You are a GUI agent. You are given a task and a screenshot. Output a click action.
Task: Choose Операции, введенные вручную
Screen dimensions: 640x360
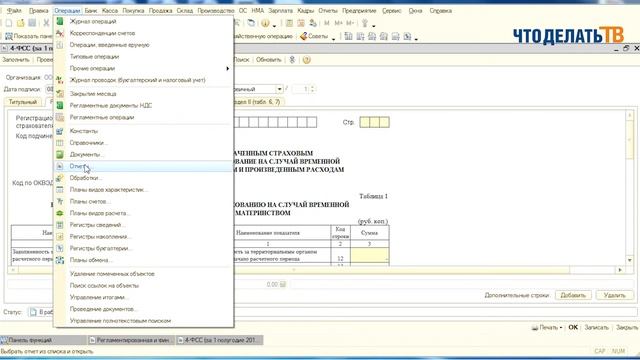(x=109, y=45)
